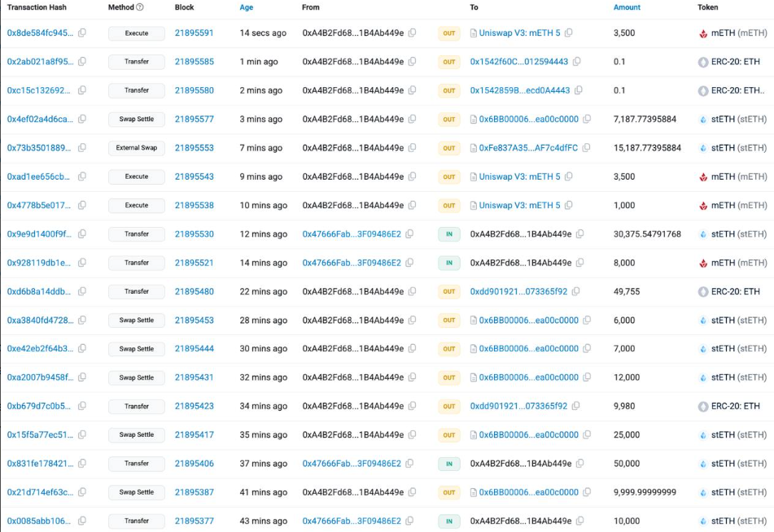Screen dimensions: 774x532
Task: Click Swap Settle badge in block 21895577 row
Action: click(137, 119)
